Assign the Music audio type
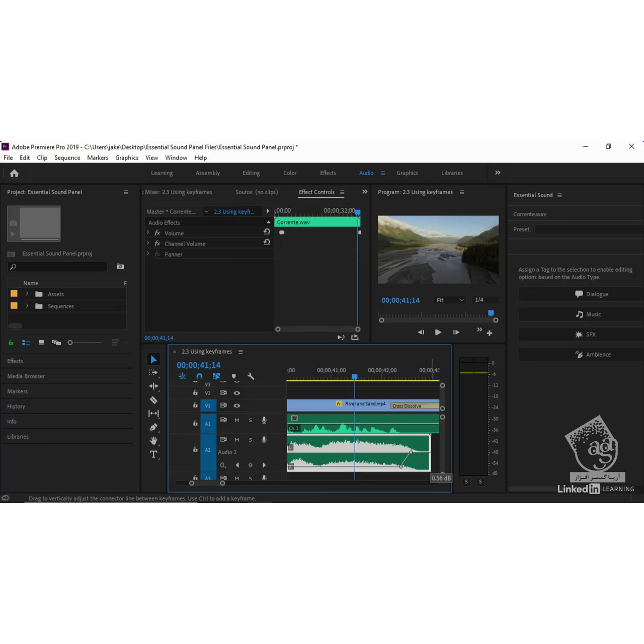Viewport: 644px width, 644px height. click(x=581, y=314)
